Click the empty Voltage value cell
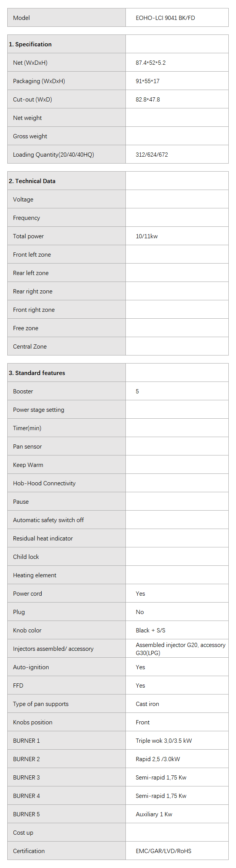This screenshot has height=868, width=236. tap(177, 200)
